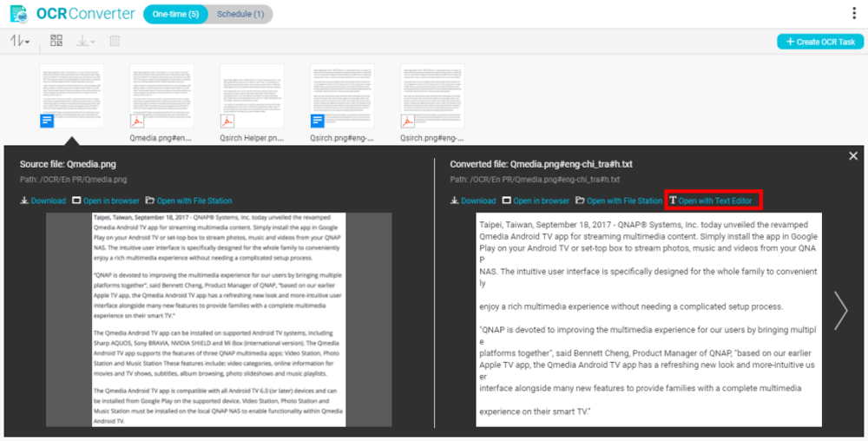Open the download dropdown in toolbar
The width and height of the screenshot is (868, 441).
(85, 41)
